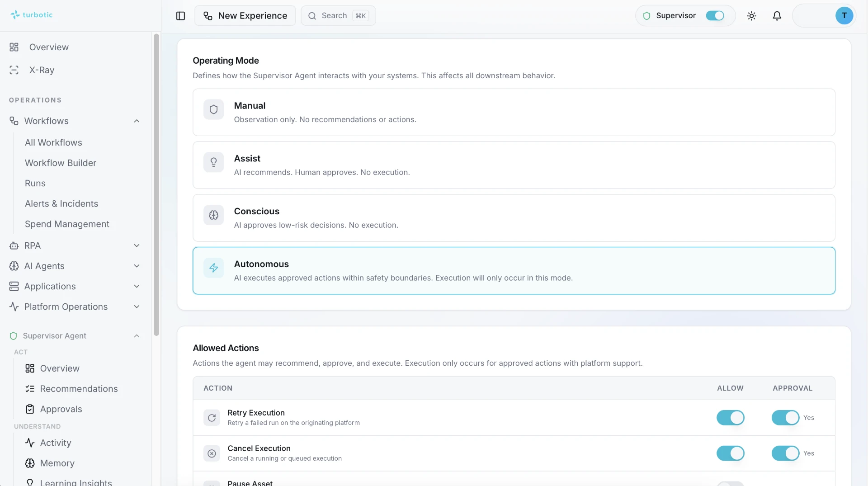
Task: Expand the Applications section
Action: click(x=137, y=286)
